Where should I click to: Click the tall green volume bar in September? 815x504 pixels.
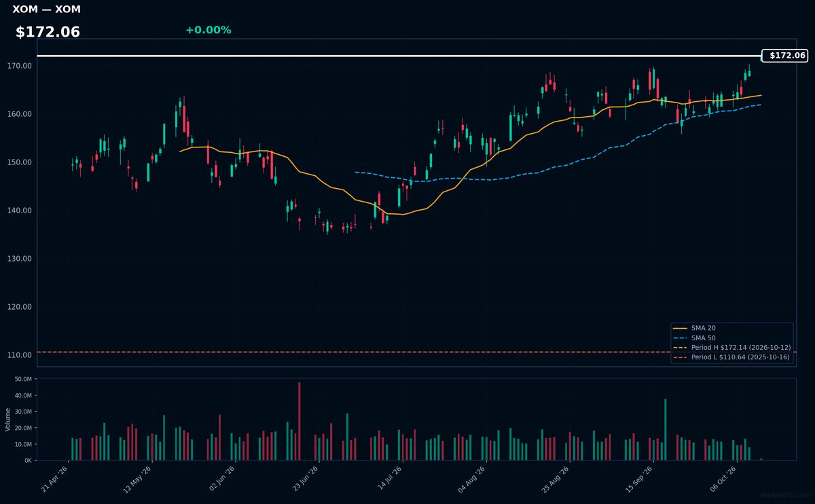pos(666,429)
